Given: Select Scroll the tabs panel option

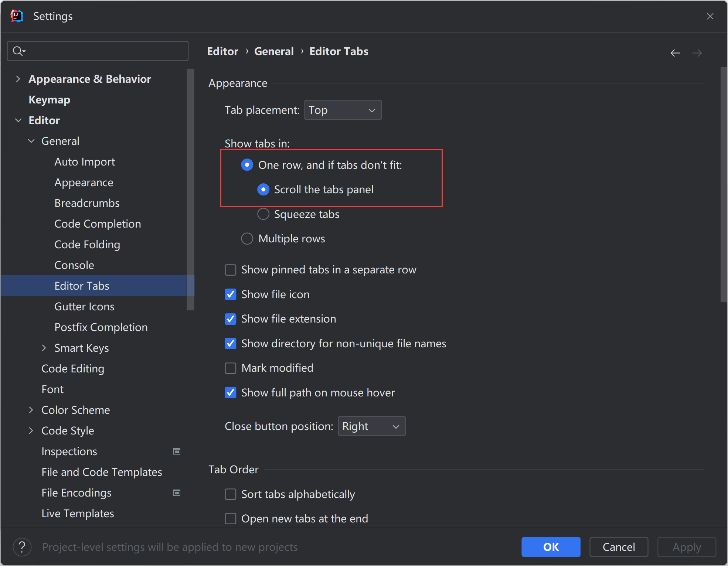Looking at the screenshot, I should coord(263,190).
